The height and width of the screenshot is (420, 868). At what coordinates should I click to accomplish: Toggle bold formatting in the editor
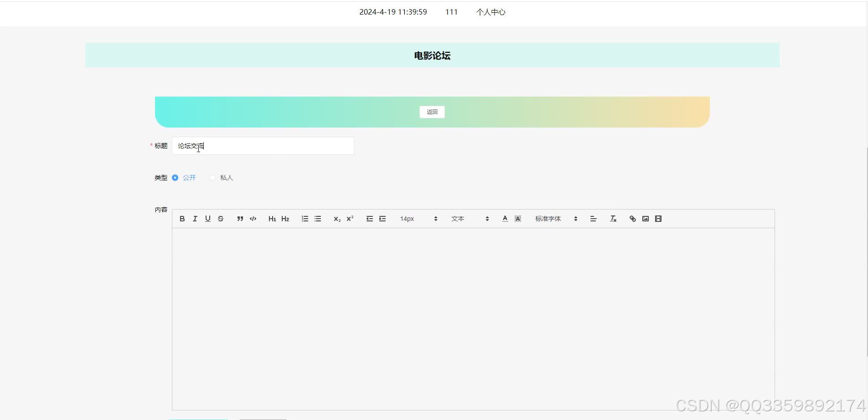click(x=182, y=219)
